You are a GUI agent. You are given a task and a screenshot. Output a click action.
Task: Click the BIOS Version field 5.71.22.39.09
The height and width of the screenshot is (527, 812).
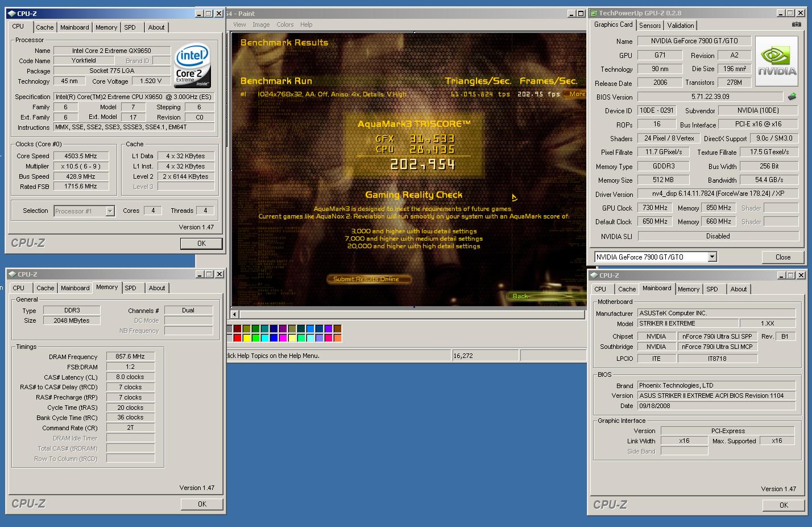click(710, 97)
